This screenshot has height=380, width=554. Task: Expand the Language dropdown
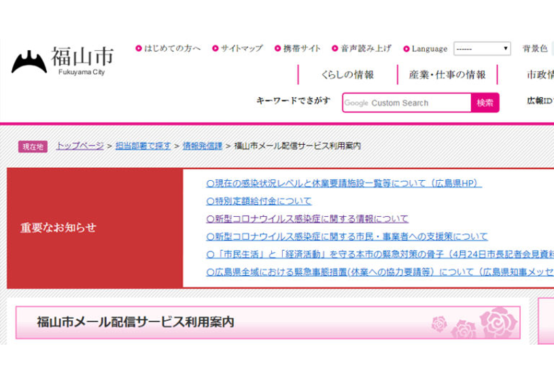pos(482,49)
